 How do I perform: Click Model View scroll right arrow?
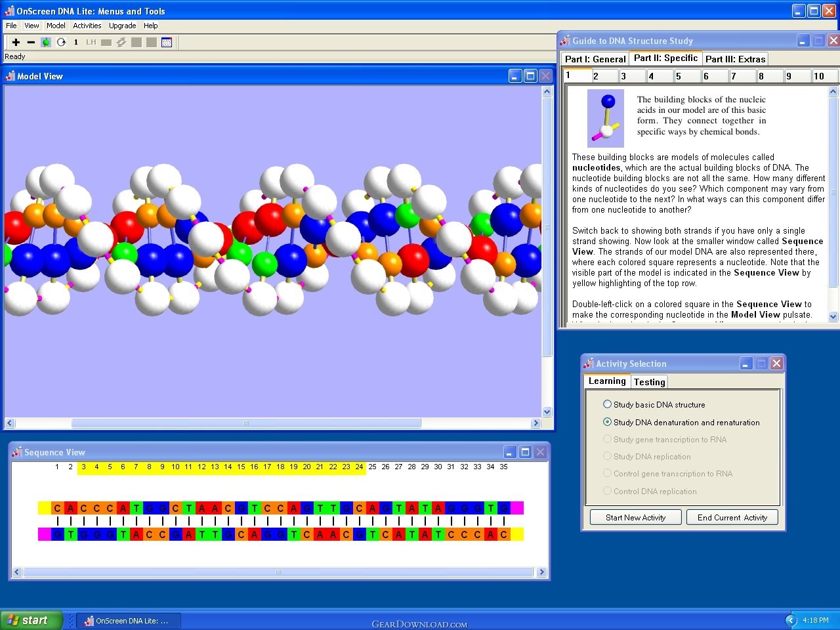(535, 423)
